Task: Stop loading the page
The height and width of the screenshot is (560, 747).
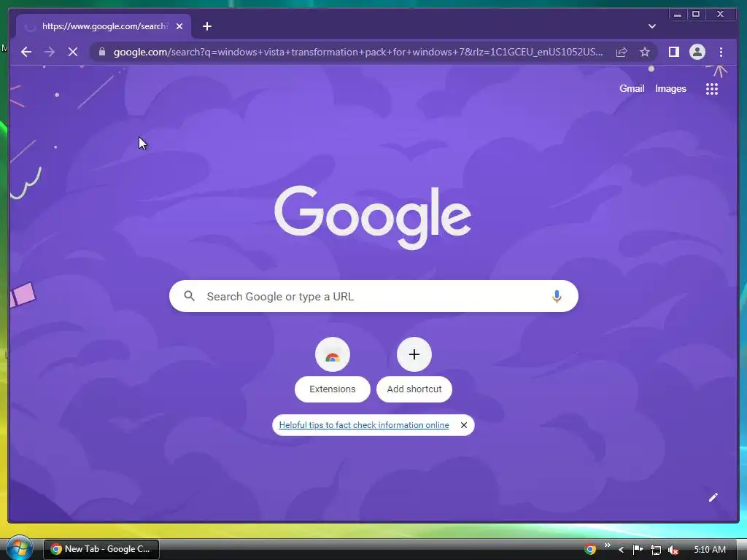Action: 73,52
